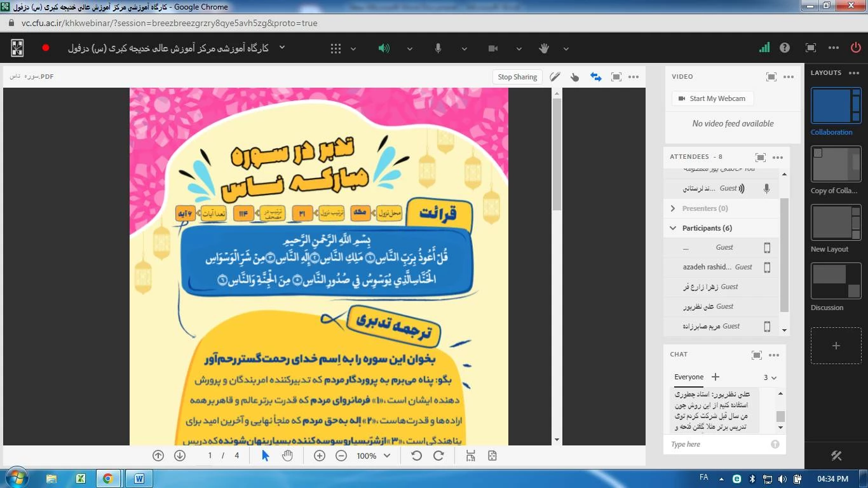Select the Discussion layout thumbnail

pos(836,281)
